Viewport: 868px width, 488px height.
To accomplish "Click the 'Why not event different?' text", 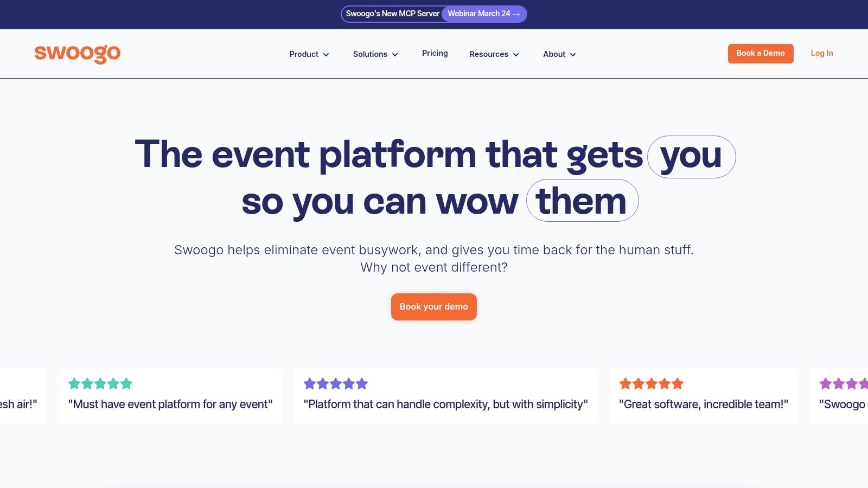I will (x=434, y=267).
